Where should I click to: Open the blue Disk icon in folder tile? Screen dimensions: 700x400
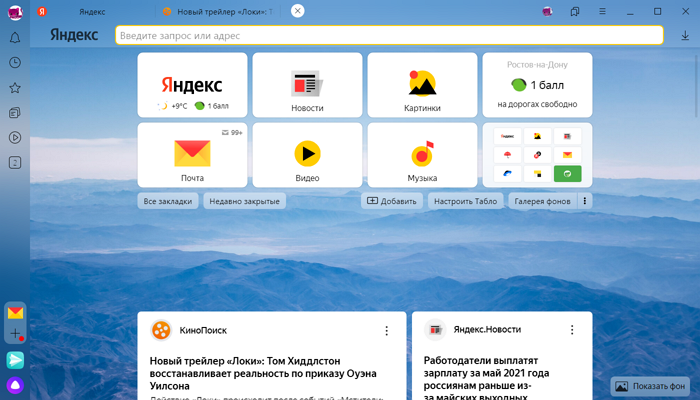(508, 174)
